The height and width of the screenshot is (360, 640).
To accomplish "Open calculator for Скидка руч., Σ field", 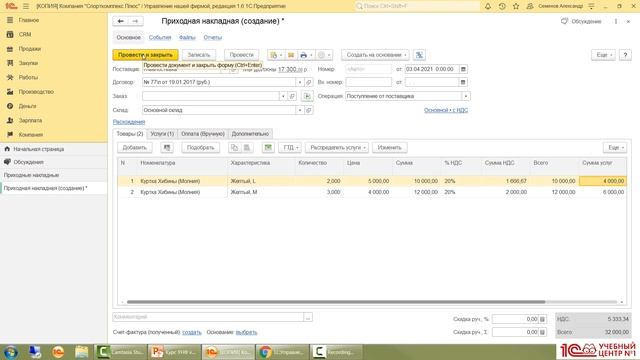I will (542, 332).
